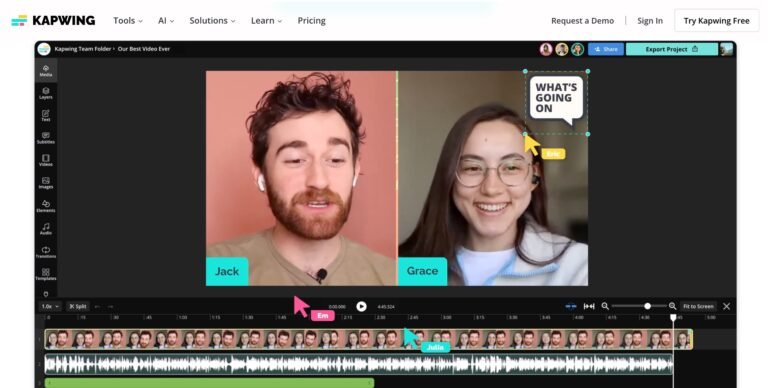Image resolution: width=768 pixels, height=388 pixels.
Task: Open the Layers panel icon
Action: pyautogui.click(x=46, y=93)
